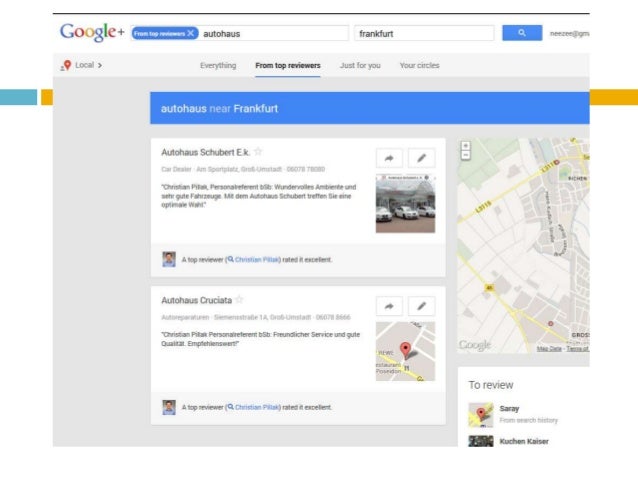Click search icon before Christian Pillak in Schubert card

[230, 259]
